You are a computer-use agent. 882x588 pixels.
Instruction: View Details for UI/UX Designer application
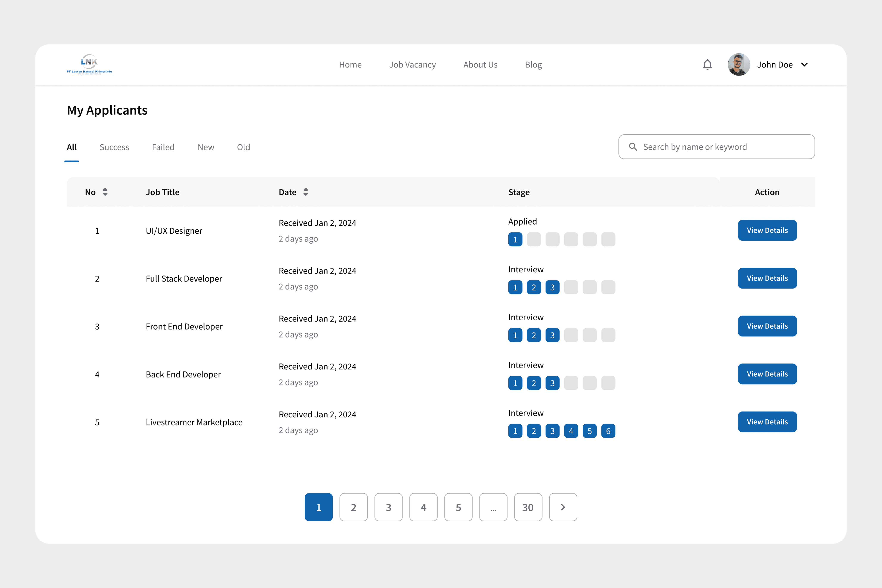pyautogui.click(x=767, y=230)
